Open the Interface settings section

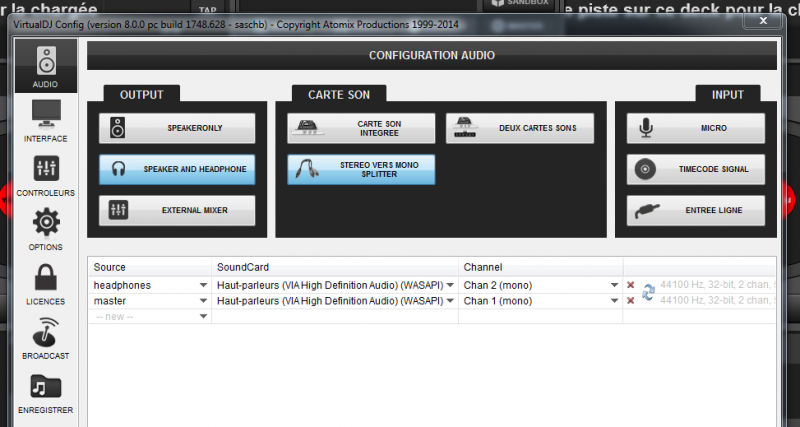pyautogui.click(x=46, y=120)
